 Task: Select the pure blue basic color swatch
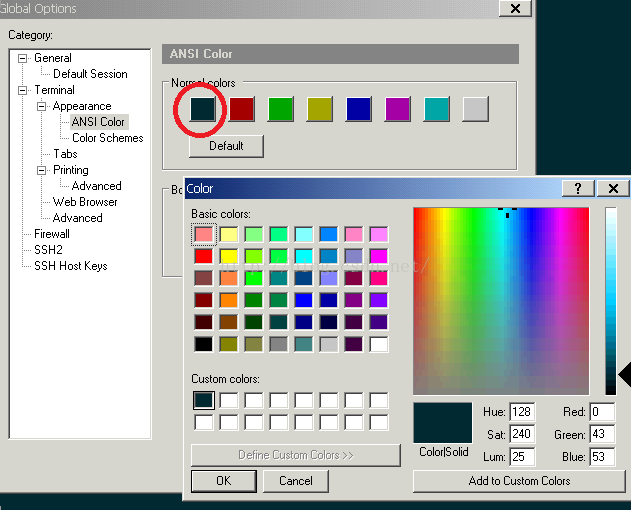click(x=304, y=300)
